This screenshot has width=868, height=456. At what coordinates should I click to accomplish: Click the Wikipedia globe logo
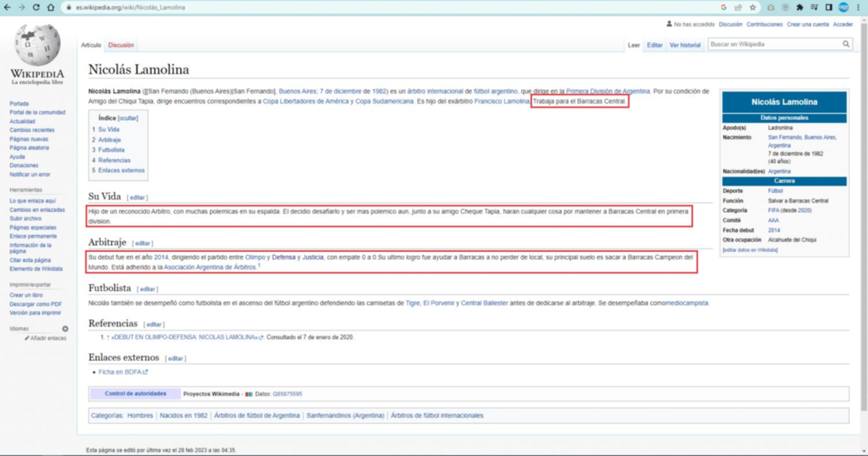(38, 46)
